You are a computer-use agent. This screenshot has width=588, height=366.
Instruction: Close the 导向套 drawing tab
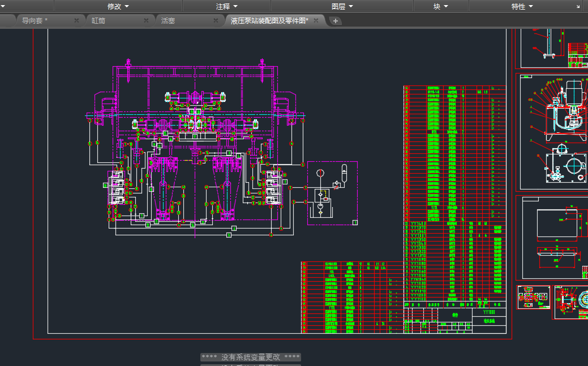[x=76, y=20]
